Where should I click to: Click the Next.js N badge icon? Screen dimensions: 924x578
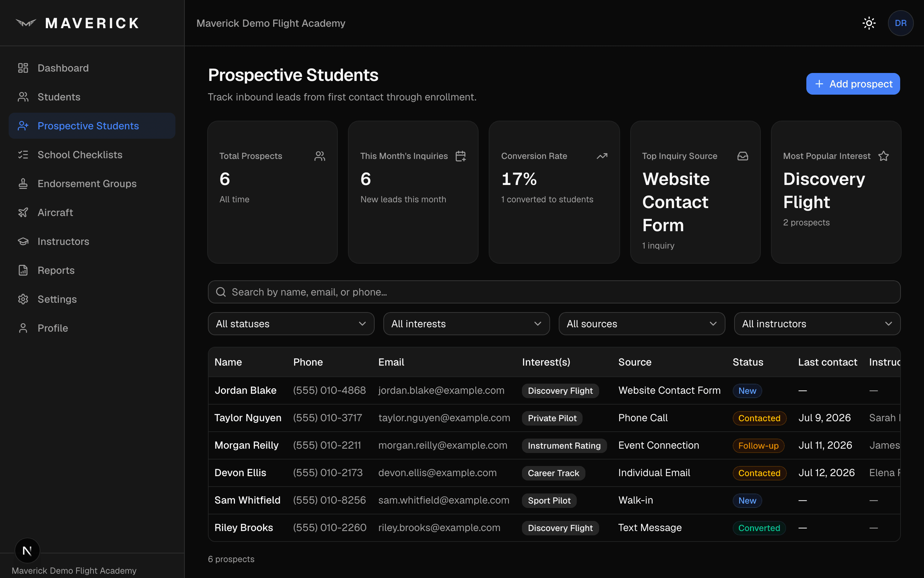coord(27,551)
